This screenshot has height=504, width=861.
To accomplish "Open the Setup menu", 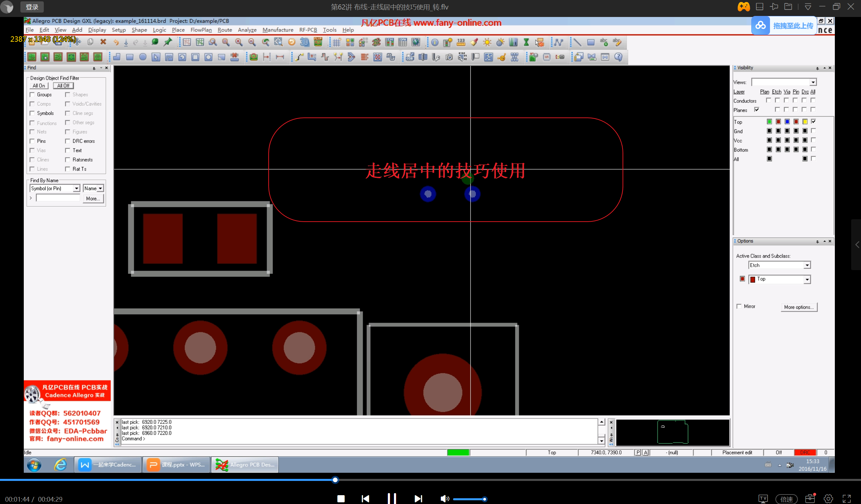I will click(x=119, y=30).
